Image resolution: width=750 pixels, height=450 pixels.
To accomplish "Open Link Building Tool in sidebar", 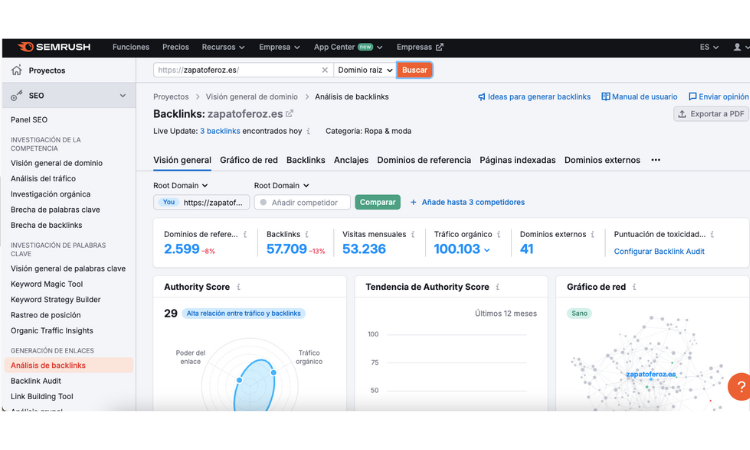I will tap(42, 396).
